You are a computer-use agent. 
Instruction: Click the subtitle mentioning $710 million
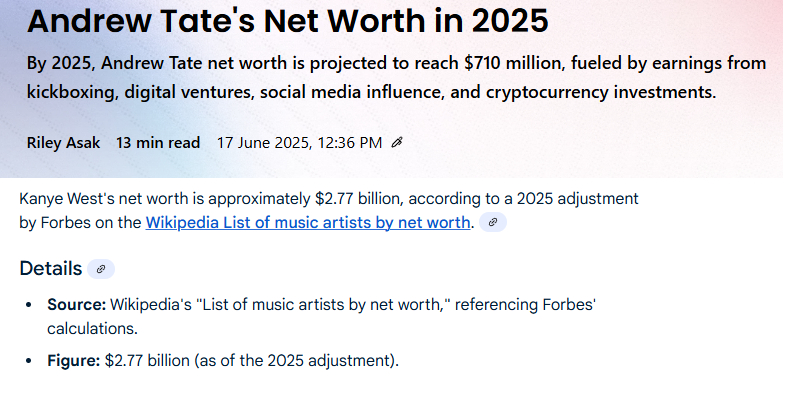(x=395, y=65)
